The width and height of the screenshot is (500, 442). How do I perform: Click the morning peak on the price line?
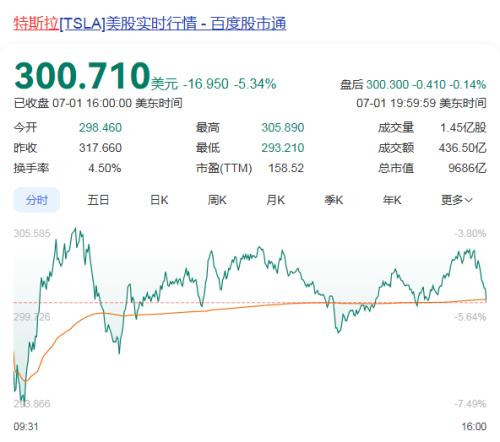(75, 229)
